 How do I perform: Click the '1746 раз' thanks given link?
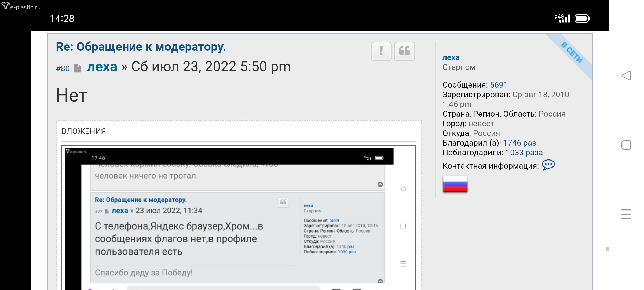(519, 143)
